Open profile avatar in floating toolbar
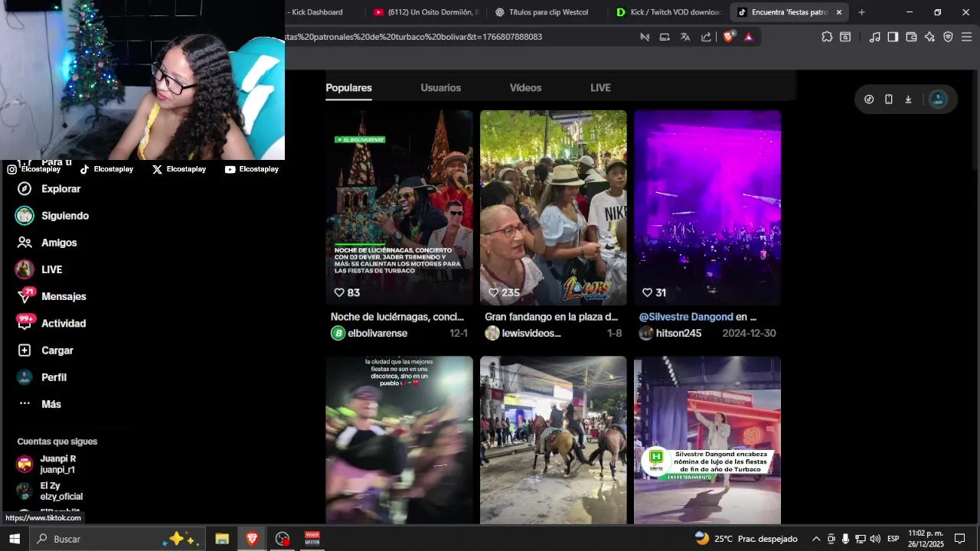 [x=938, y=99]
